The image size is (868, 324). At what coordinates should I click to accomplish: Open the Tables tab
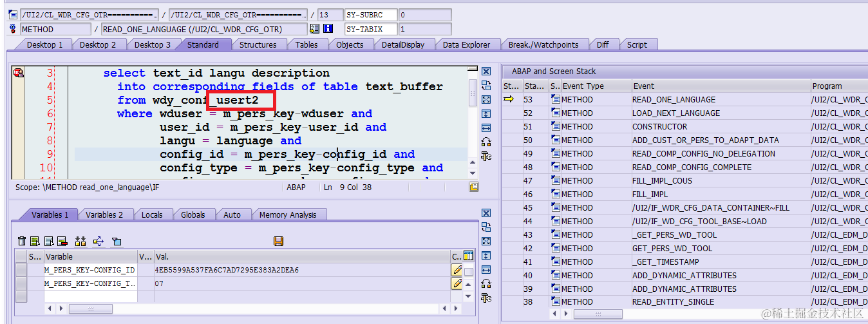[x=307, y=44]
